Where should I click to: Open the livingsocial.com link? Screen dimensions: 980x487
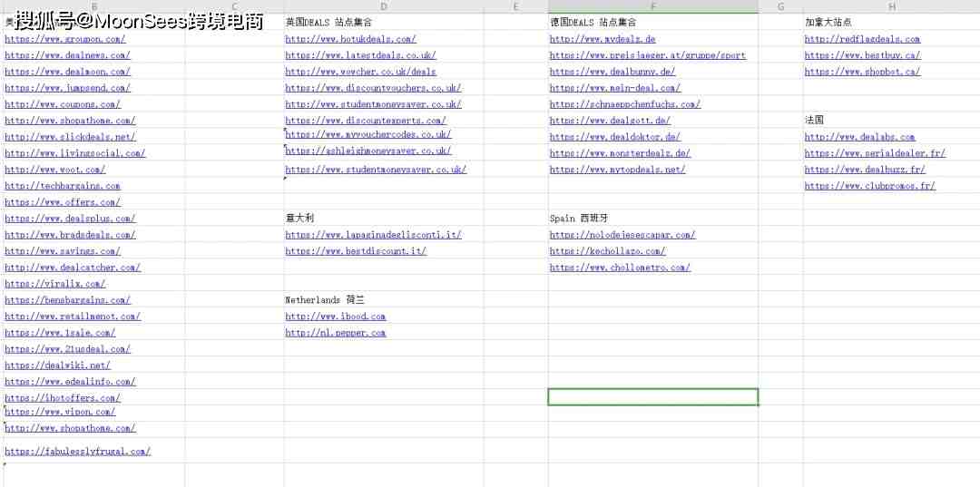pyautogui.click(x=75, y=153)
